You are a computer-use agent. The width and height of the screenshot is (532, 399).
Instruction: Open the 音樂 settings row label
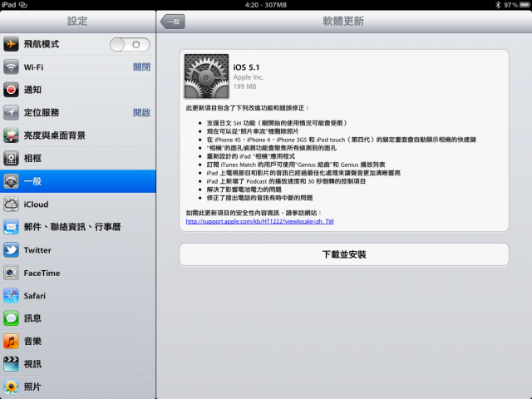32,342
